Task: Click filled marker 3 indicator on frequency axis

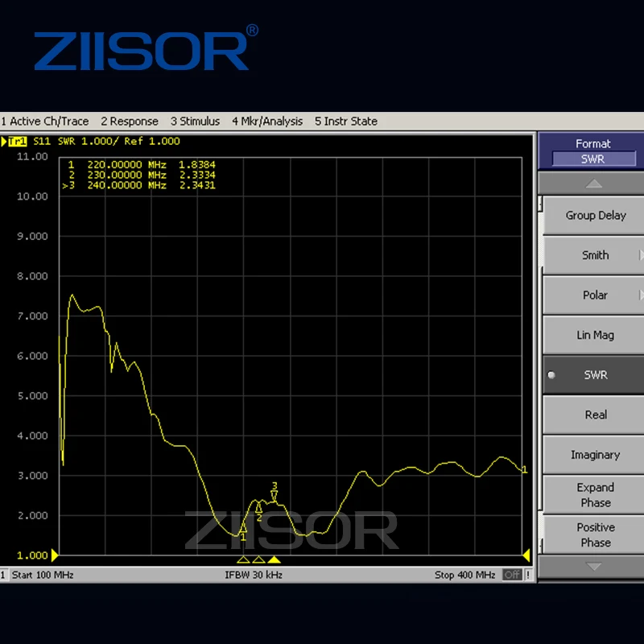Action: pos(275,559)
